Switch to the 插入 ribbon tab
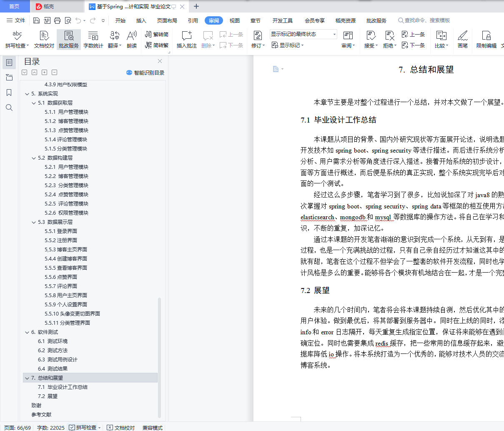Image resolution: width=504 pixels, height=431 pixels. [141, 20]
